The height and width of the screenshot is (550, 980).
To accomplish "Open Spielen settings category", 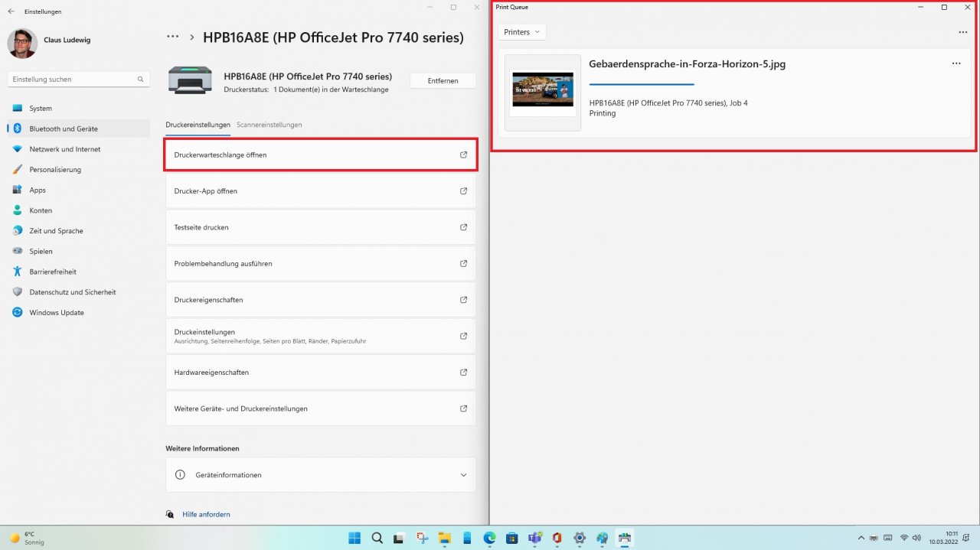I will tap(79, 251).
